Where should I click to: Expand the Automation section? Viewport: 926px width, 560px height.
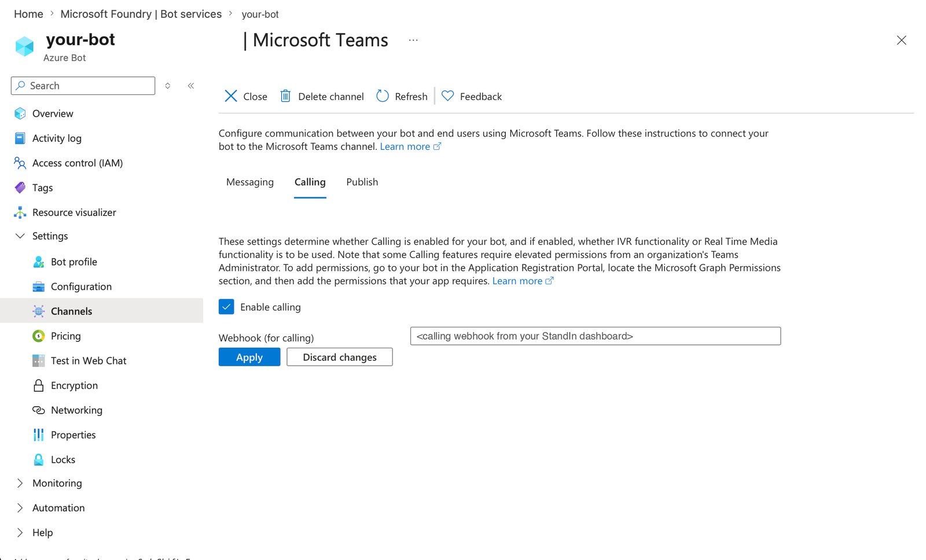(x=20, y=508)
